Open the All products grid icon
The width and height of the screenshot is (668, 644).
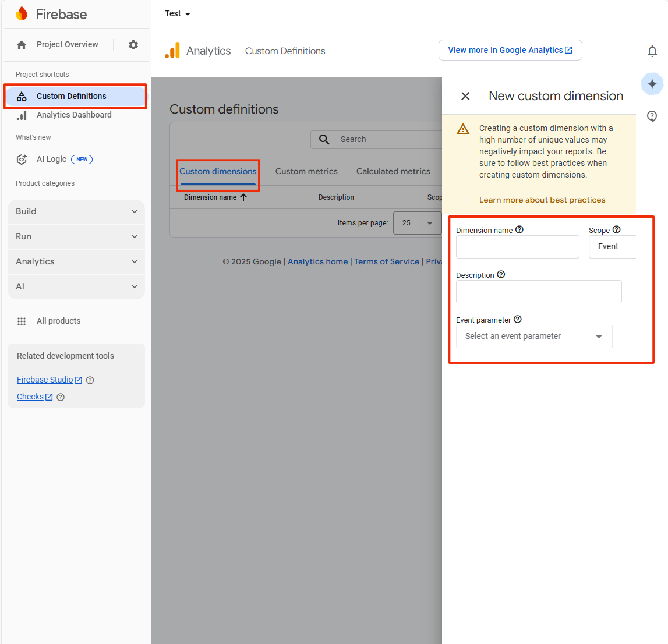pyautogui.click(x=22, y=321)
